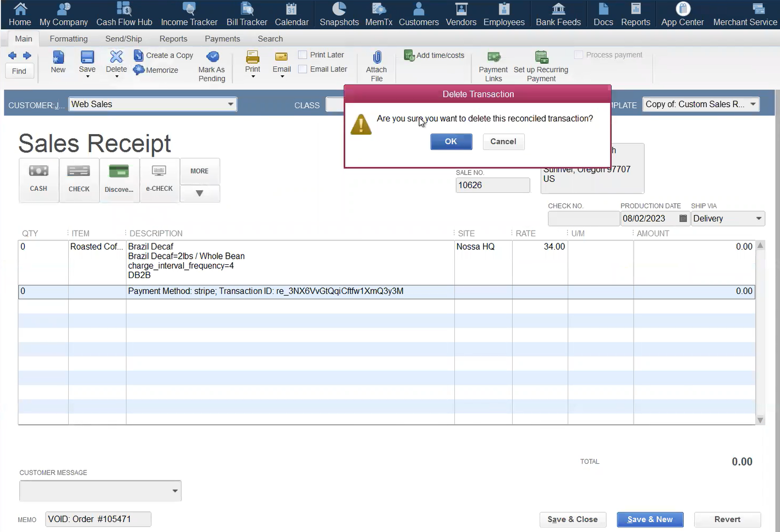
Task: Click Add time/costs
Action: [x=435, y=55]
